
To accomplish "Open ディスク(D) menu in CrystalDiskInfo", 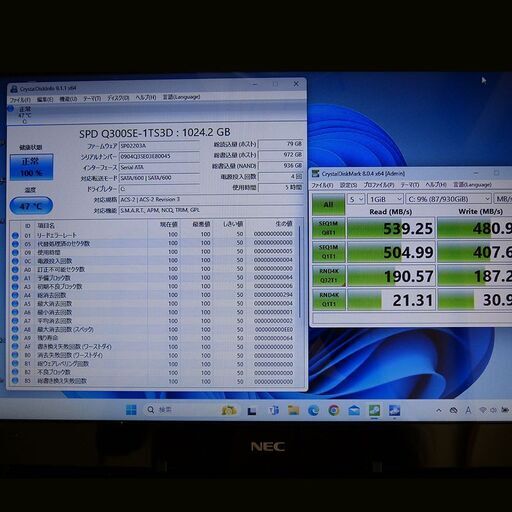I will tap(118, 98).
